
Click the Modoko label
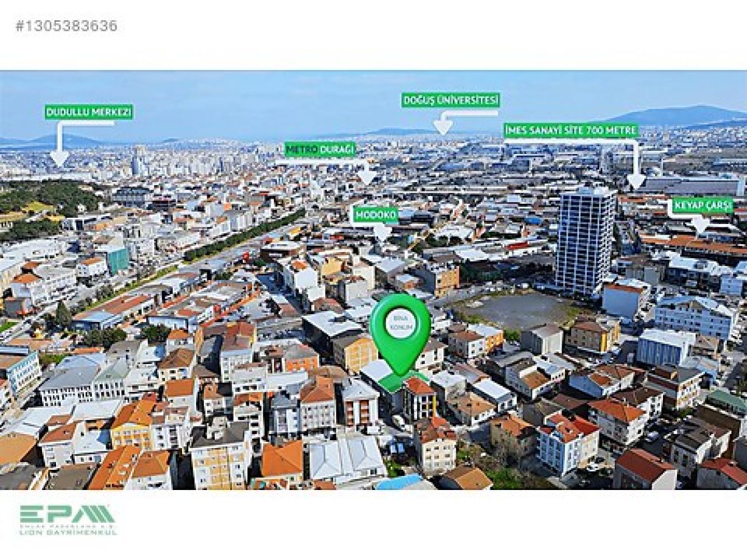[375, 215]
